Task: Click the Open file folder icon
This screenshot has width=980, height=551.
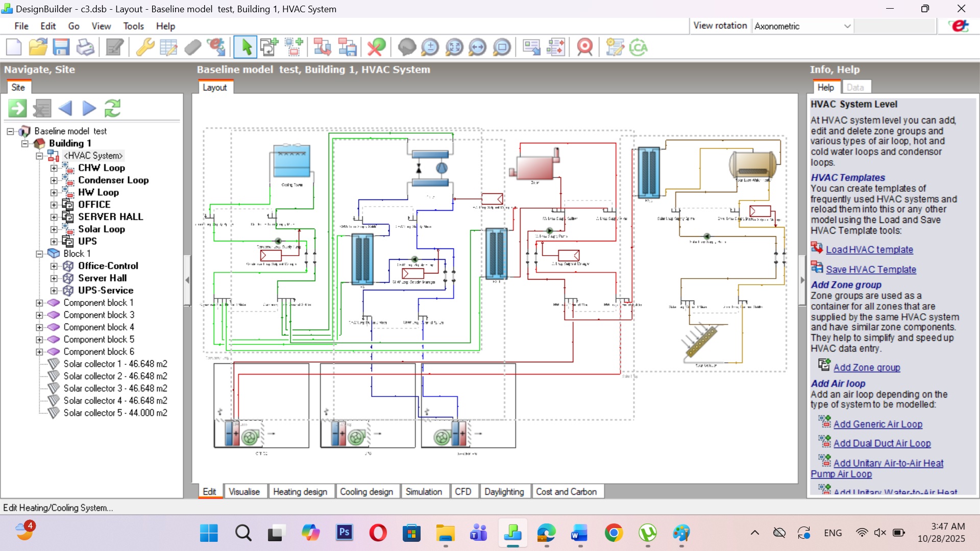Action: (x=38, y=47)
